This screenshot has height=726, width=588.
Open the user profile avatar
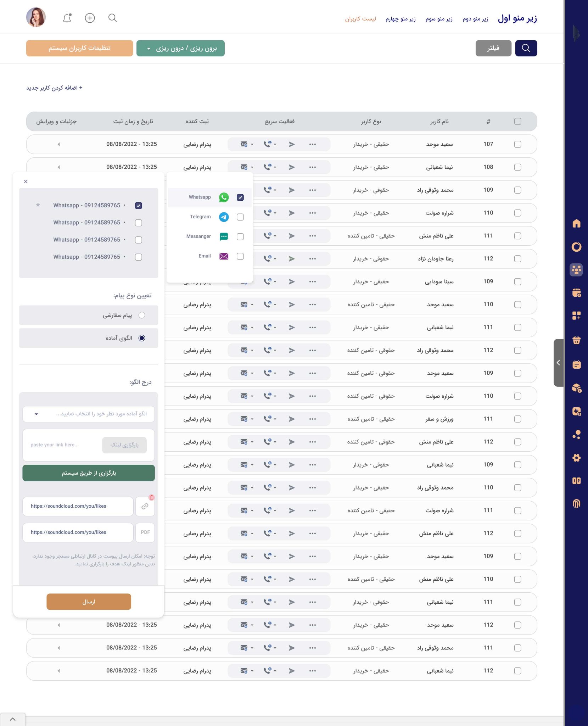(x=36, y=17)
